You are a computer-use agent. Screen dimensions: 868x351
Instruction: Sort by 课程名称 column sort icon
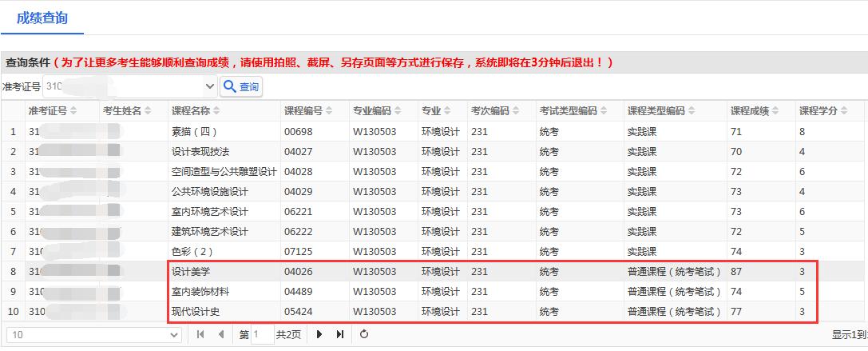(x=216, y=111)
